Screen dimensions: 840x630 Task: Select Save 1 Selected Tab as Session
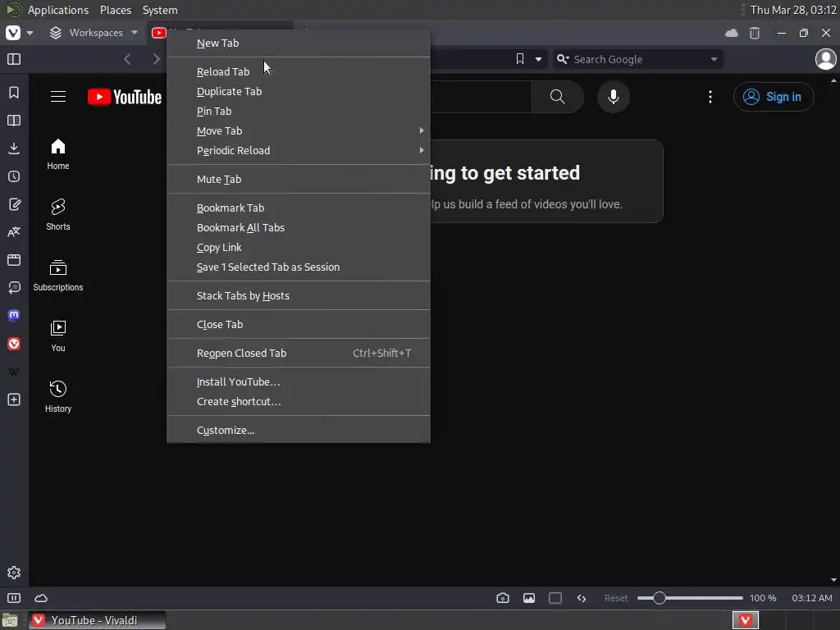(x=299, y=267)
